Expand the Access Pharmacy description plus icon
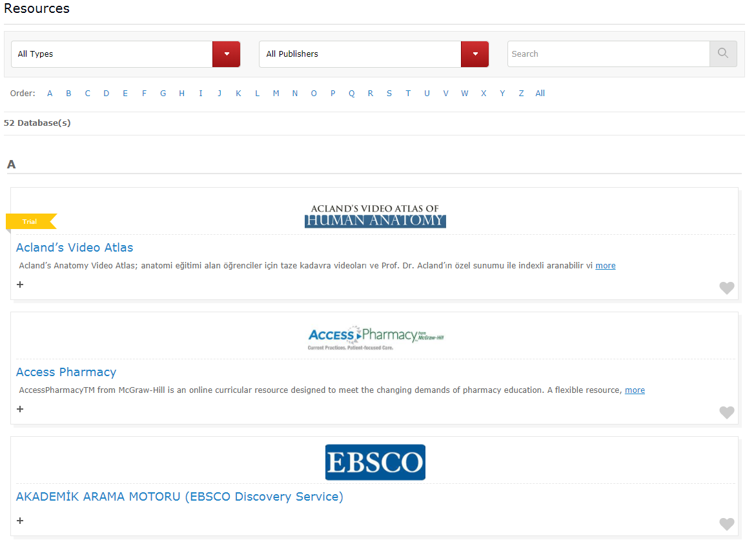Image resolution: width=756 pixels, height=540 pixels. point(19,408)
